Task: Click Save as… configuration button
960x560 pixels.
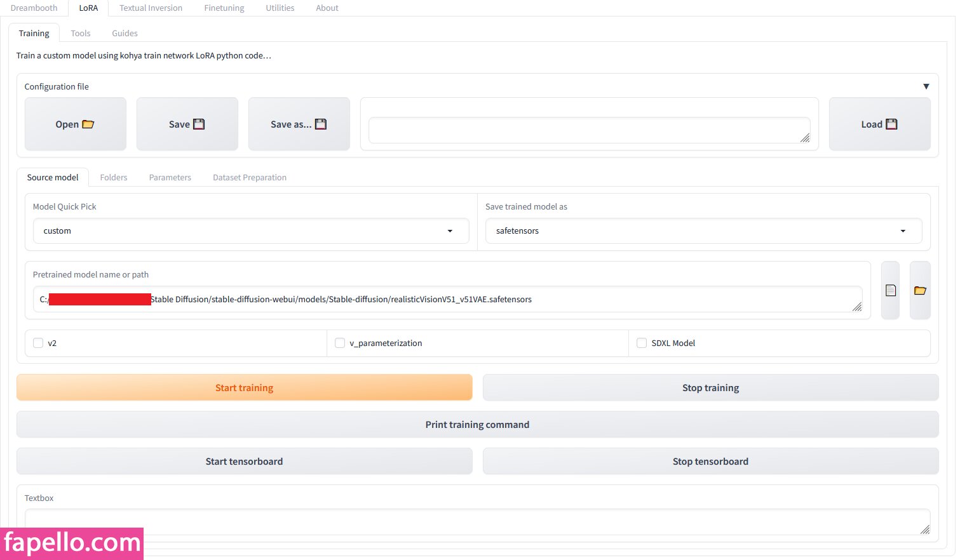Action: (299, 124)
